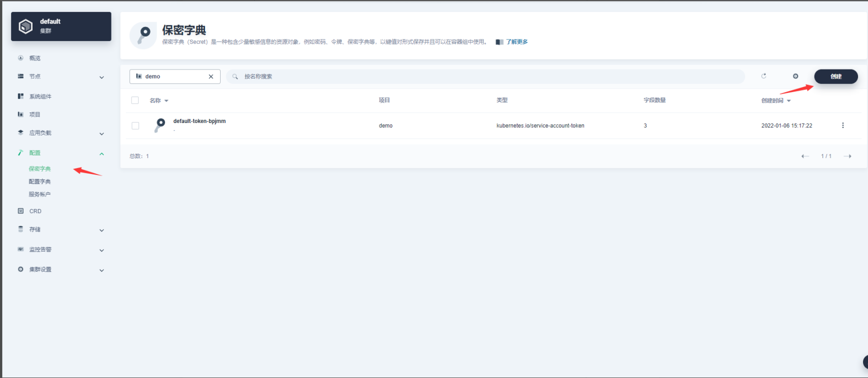The width and height of the screenshot is (868, 378).
Task: Click the key icon of default-token-bpjmm
Action: click(160, 125)
